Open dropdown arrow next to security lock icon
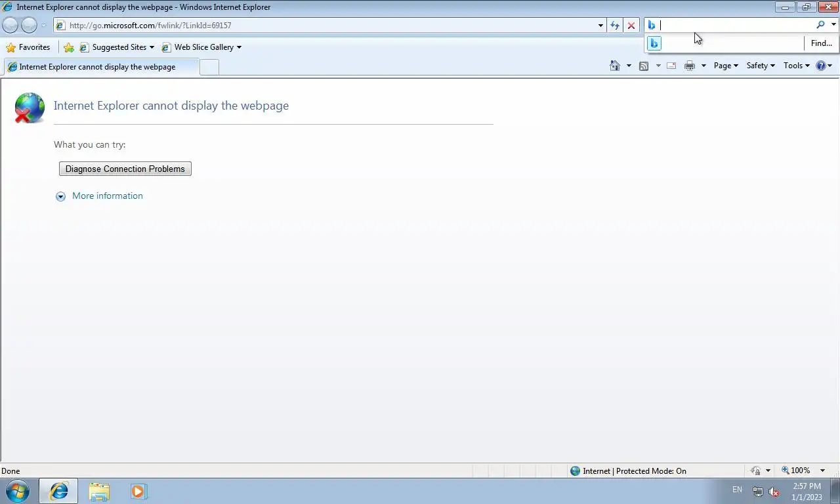840x504 pixels. click(768, 471)
